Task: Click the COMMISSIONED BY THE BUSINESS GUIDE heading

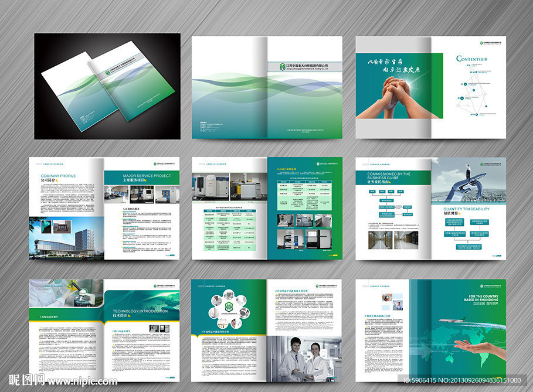Action: point(389,176)
